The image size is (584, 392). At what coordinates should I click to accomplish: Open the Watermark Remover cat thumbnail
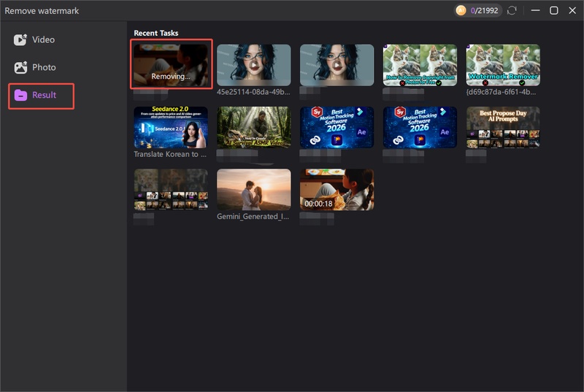[x=503, y=65]
